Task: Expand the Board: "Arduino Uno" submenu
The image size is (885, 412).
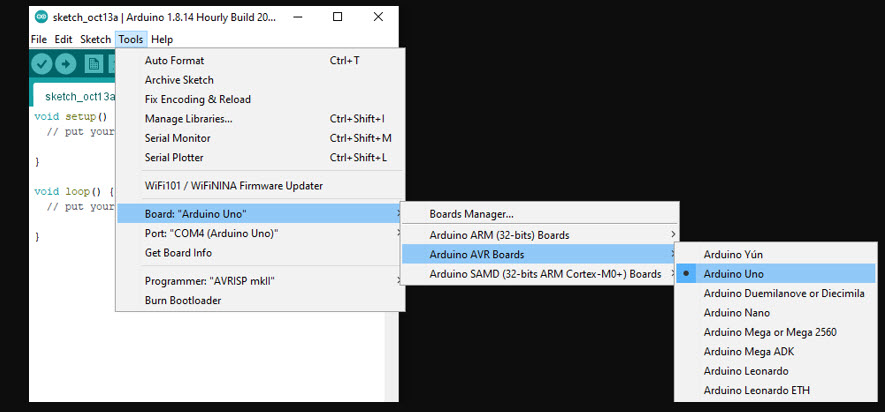Action: tap(260, 214)
